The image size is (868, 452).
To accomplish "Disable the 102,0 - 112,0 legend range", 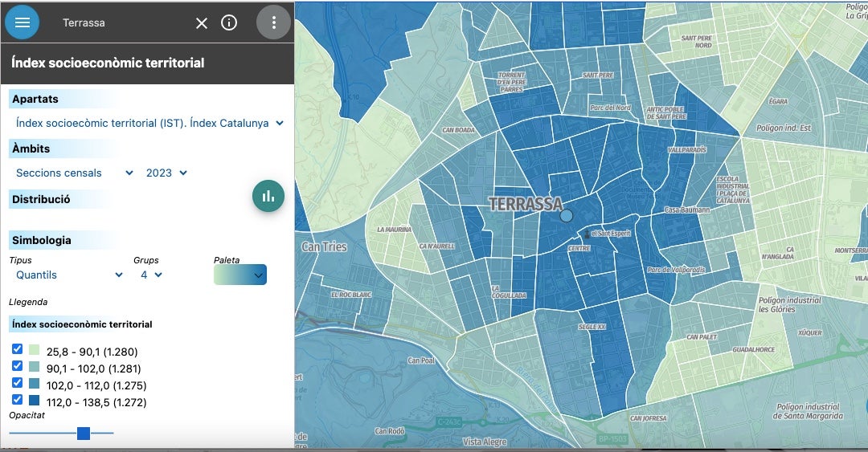I will pyautogui.click(x=17, y=383).
